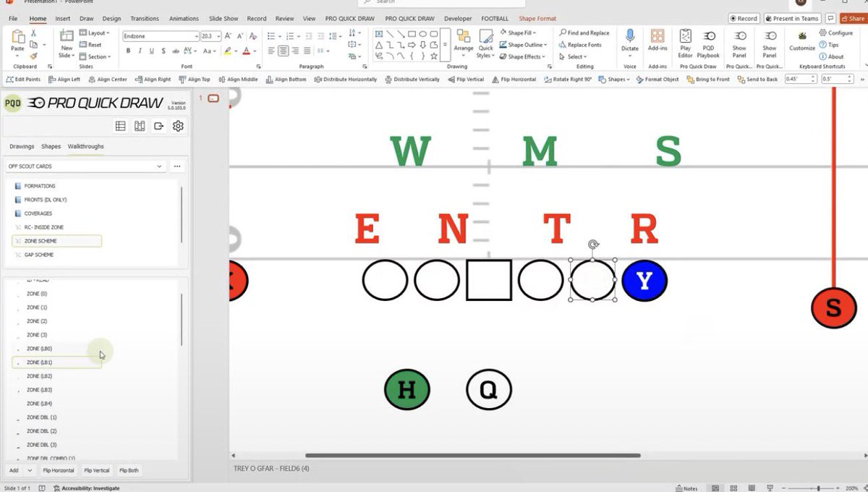Open the Insert ribbon tab
Image resolution: width=868 pixels, height=492 pixels.
[x=63, y=18]
